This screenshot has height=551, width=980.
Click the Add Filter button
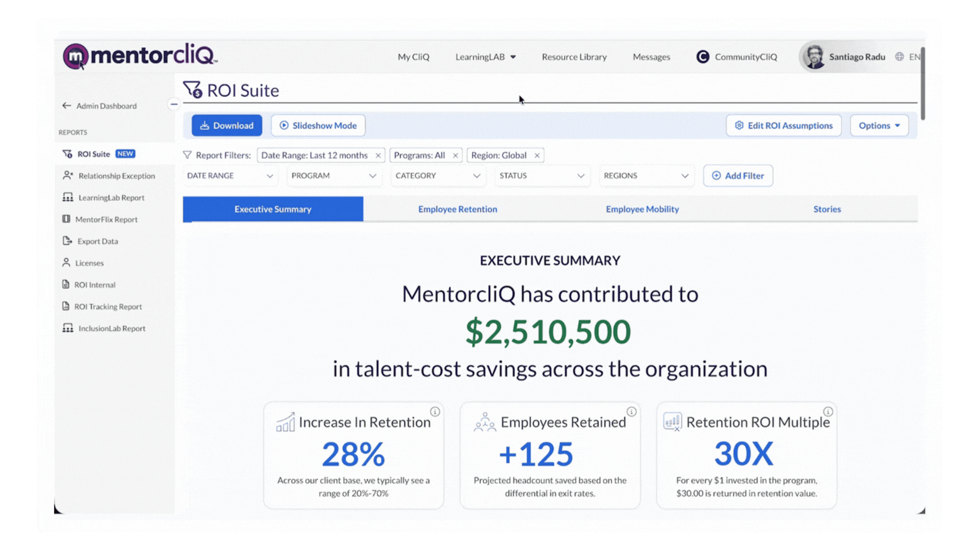[738, 176]
